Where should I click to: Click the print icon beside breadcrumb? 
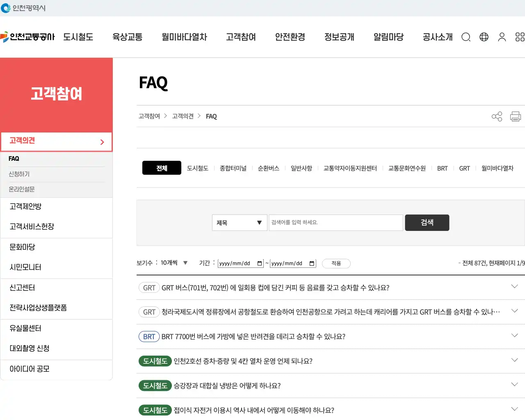(516, 116)
